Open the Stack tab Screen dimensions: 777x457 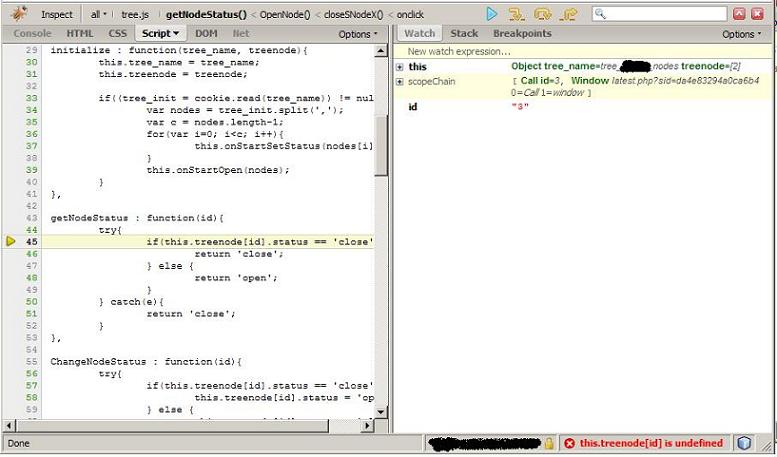464,34
